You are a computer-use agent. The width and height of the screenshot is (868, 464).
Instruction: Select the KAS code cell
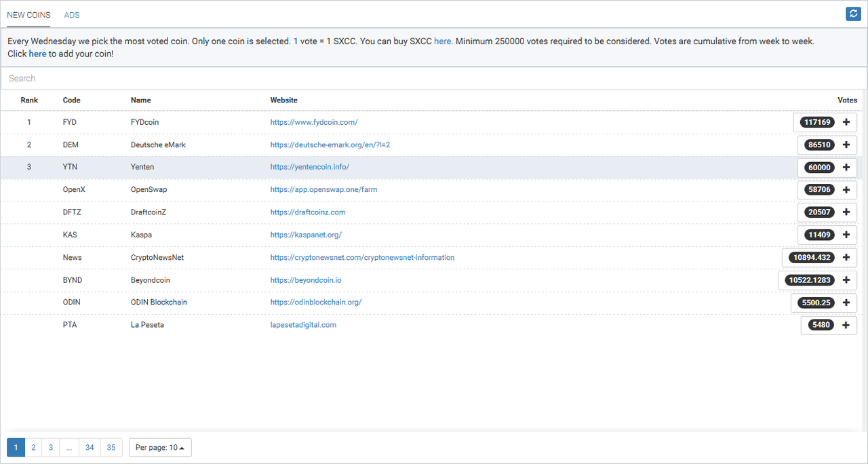point(70,235)
